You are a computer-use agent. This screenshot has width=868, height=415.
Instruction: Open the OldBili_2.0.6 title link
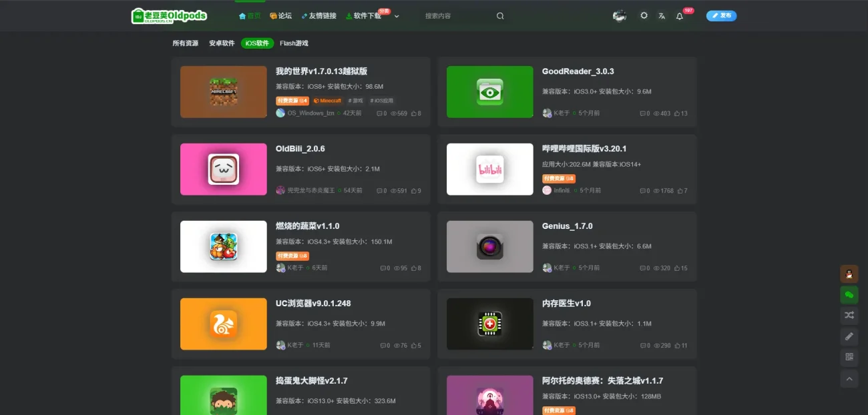[x=300, y=149]
